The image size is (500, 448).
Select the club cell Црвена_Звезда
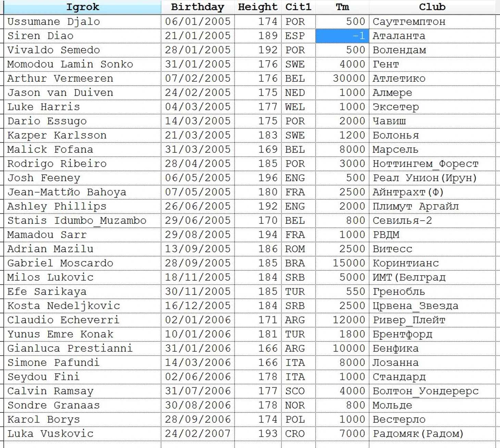click(x=432, y=306)
